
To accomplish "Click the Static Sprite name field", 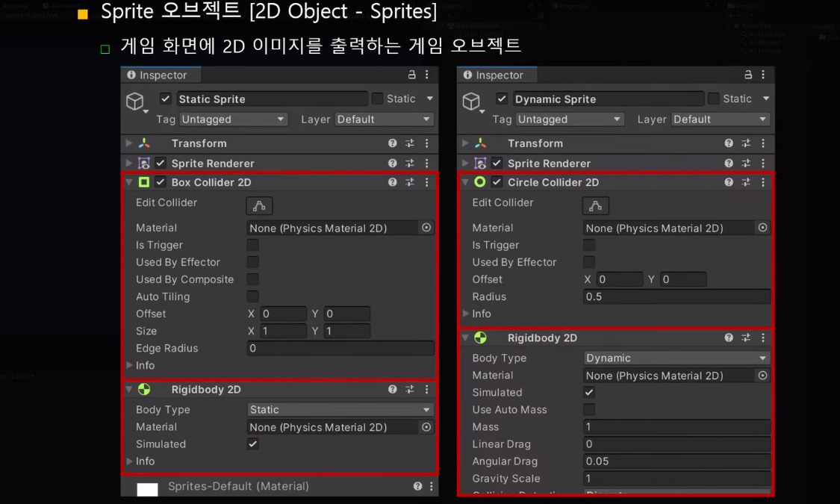I will (x=272, y=99).
